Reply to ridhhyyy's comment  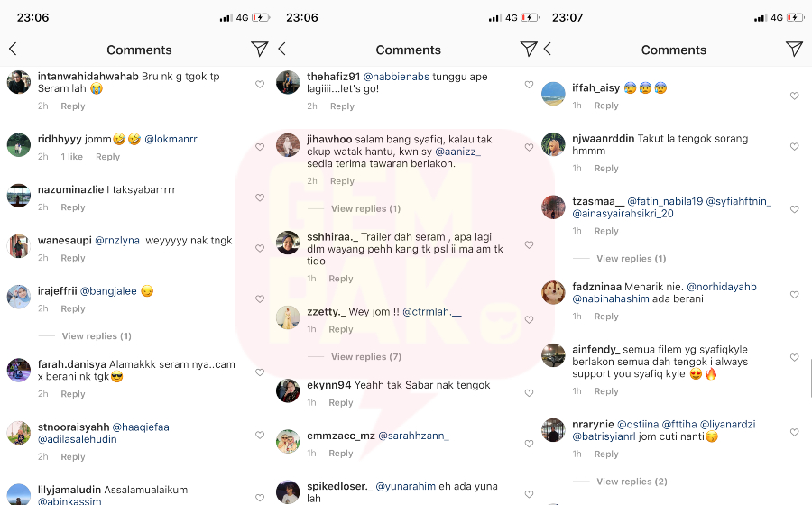pyautogui.click(x=107, y=157)
